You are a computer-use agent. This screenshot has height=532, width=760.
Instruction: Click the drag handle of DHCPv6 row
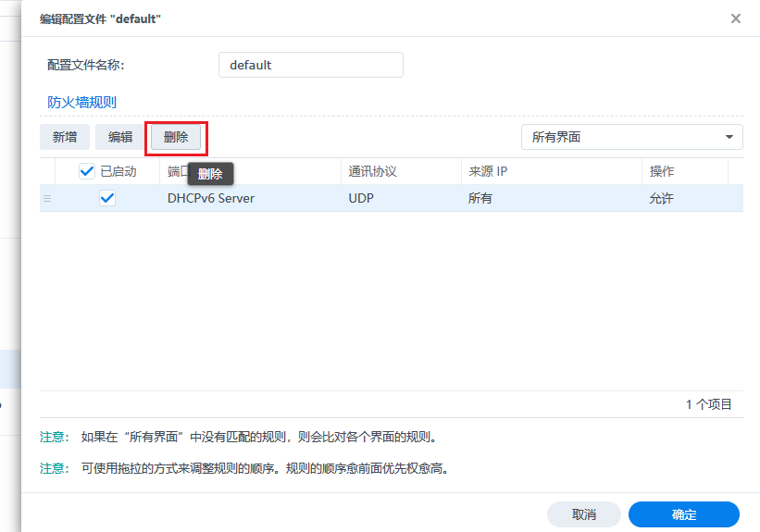pos(47,198)
